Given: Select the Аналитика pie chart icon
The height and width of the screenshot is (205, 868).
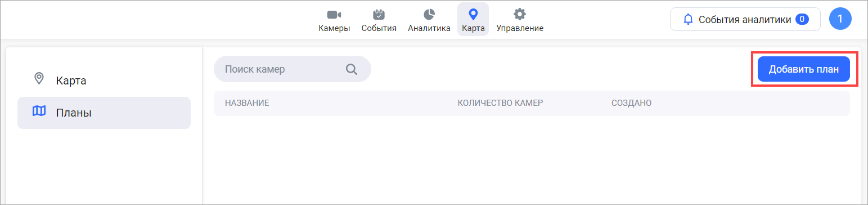Looking at the screenshot, I should [x=429, y=14].
